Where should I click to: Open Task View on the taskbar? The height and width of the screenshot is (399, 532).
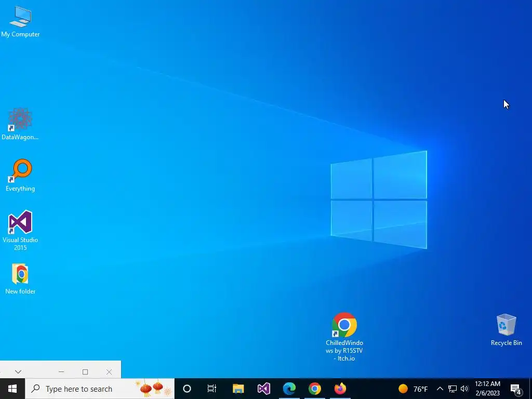click(212, 389)
